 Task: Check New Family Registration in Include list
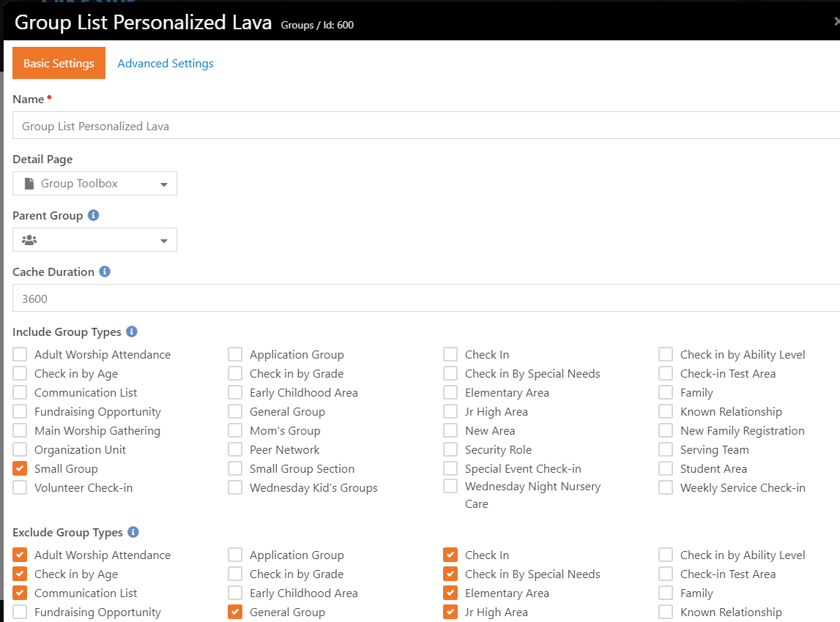click(666, 430)
